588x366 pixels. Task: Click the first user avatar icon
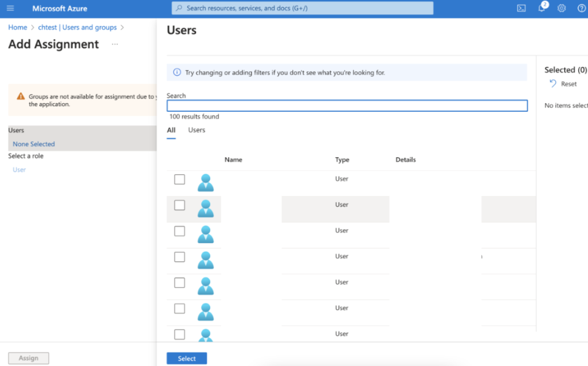pyautogui.click(x=205, y=183)
